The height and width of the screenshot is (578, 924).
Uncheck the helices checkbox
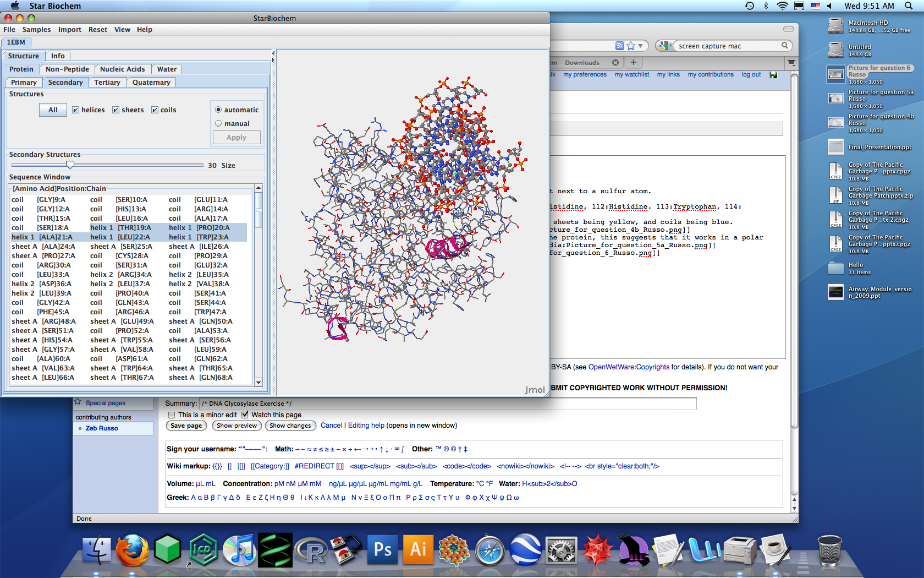[x=76, y=110]
